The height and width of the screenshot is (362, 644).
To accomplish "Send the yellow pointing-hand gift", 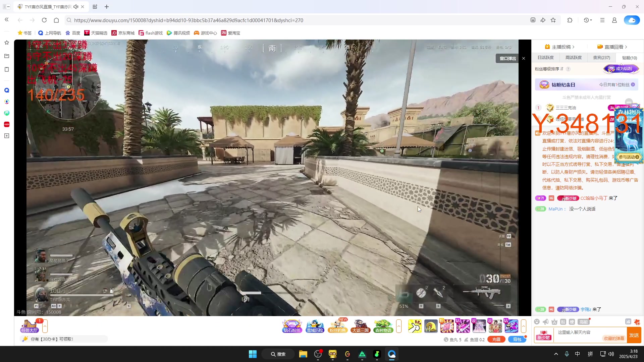I will 415,326.
